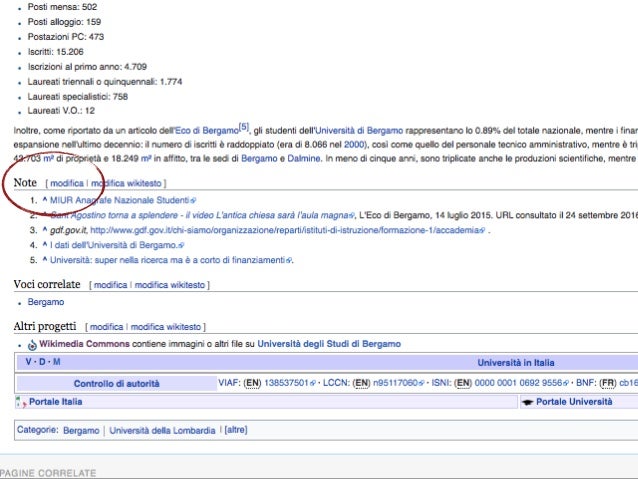Click V in the navbox V·D·M links
638x479 pixels.
[28, 362]
